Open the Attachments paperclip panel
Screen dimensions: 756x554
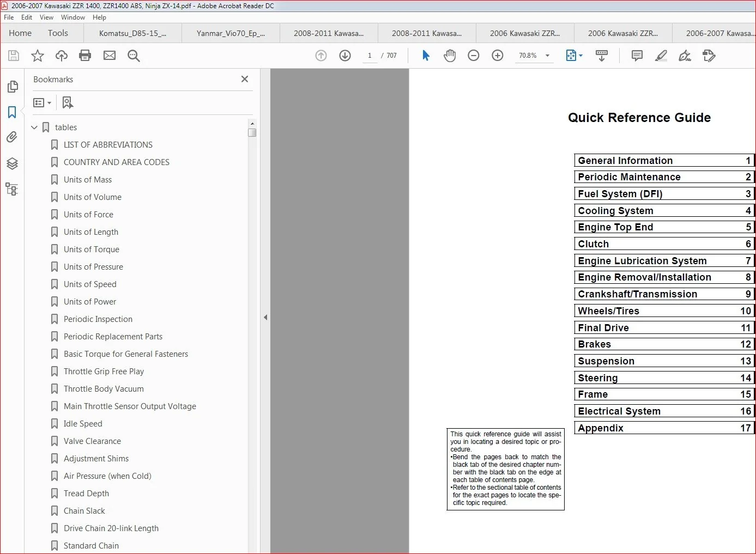pyautogui.click(x=12, y=137)
